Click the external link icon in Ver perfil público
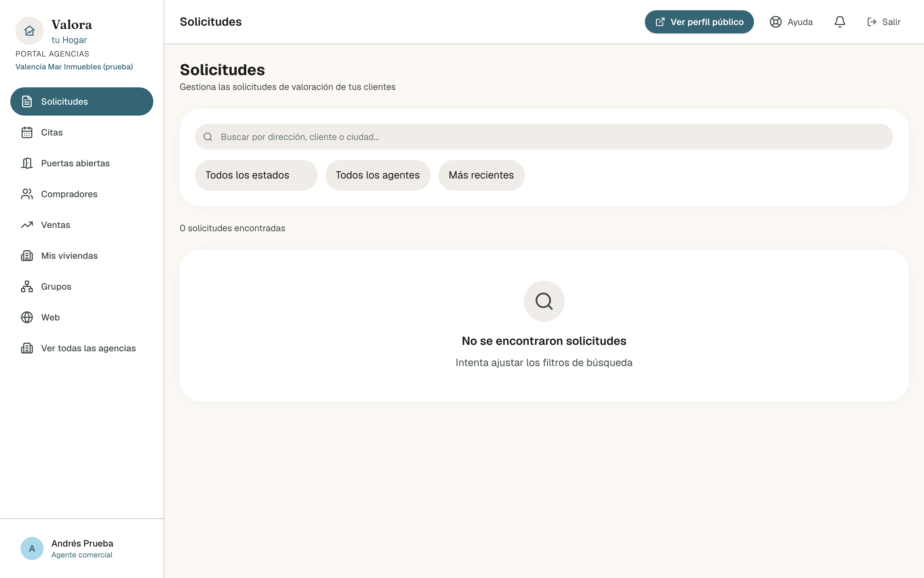 click(660, 22)
